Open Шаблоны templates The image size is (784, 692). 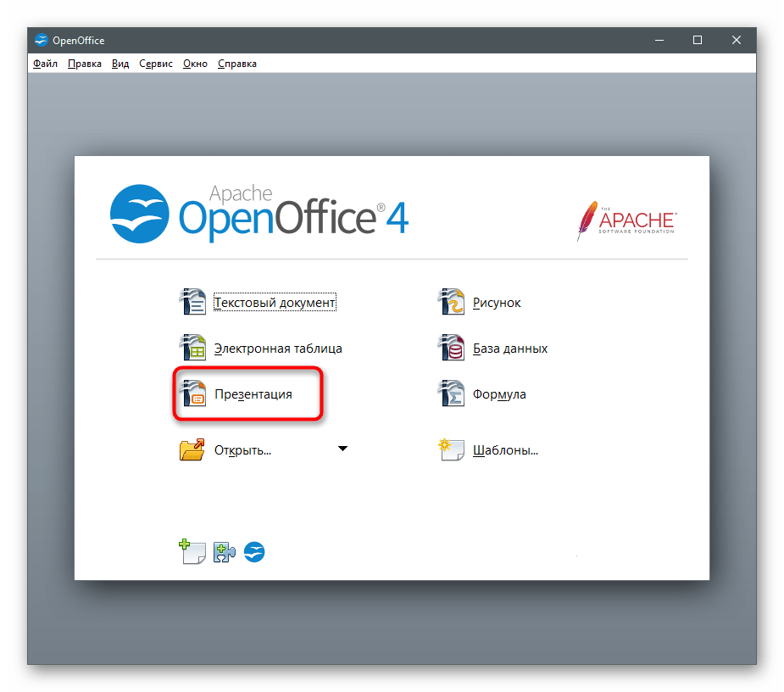coord(504,450)
